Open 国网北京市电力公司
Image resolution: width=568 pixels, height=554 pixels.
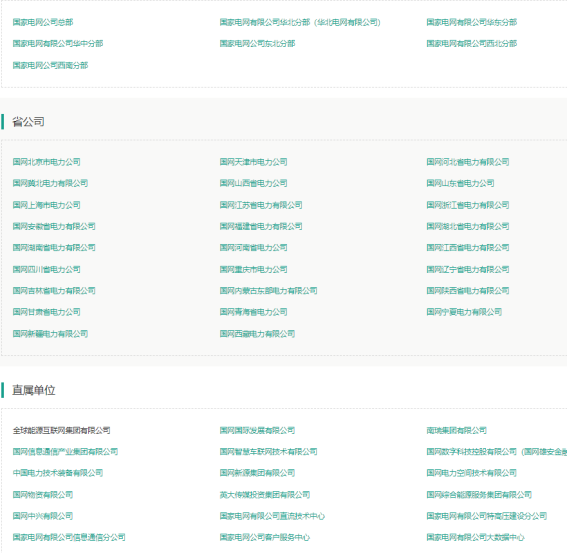(x=46, y=162)
